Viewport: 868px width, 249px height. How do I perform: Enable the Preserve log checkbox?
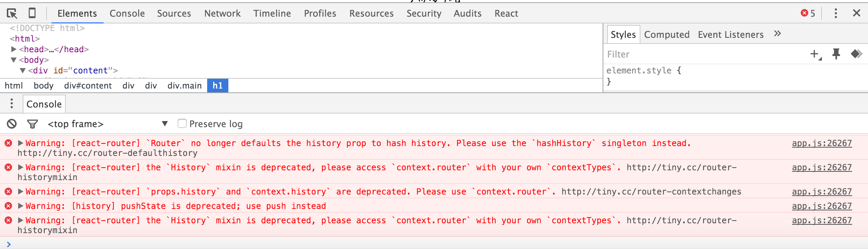coord(183,123)
